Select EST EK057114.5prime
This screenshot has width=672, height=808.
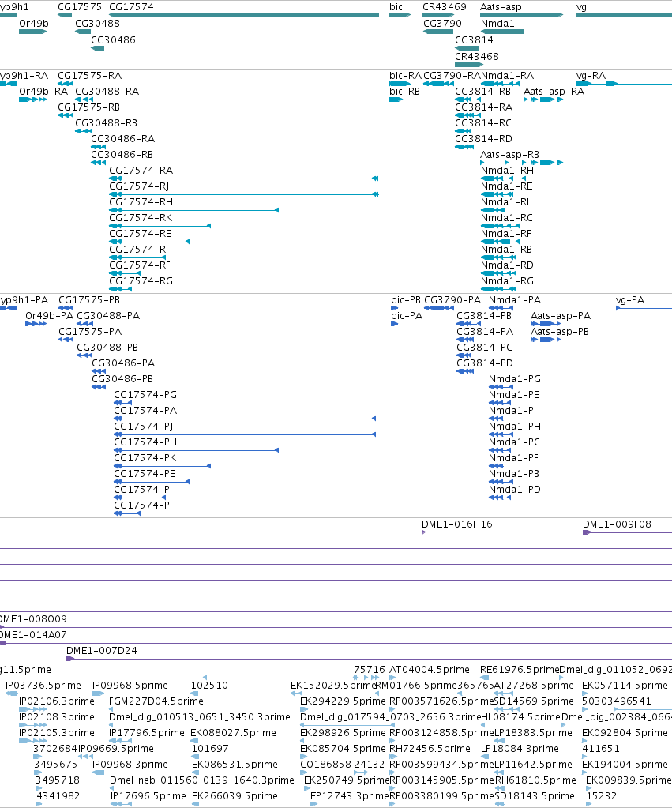(585, 693)
